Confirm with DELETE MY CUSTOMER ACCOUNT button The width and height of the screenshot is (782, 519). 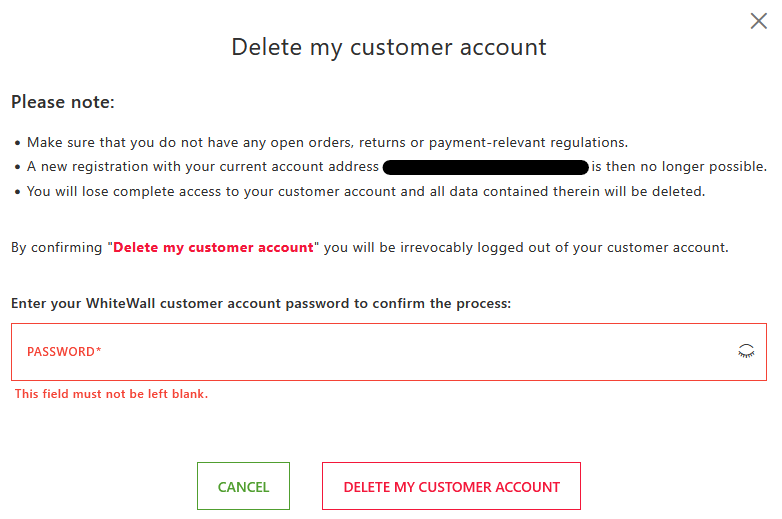tap(451, 486)
